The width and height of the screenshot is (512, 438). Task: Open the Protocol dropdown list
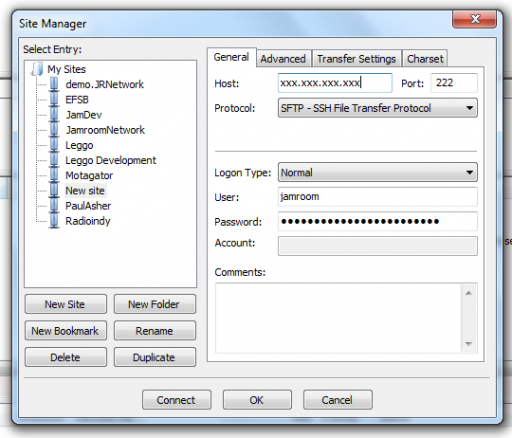click(377, 108)
